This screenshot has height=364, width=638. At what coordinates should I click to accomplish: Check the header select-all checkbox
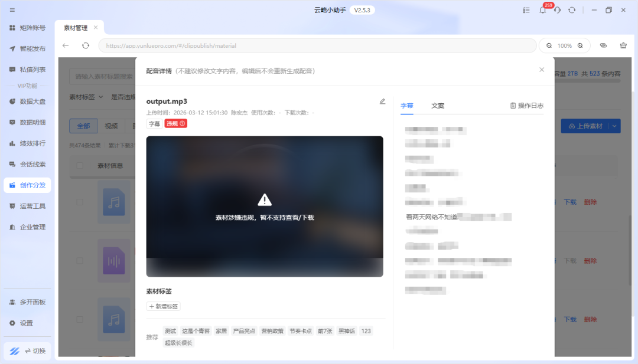(80, 166)
